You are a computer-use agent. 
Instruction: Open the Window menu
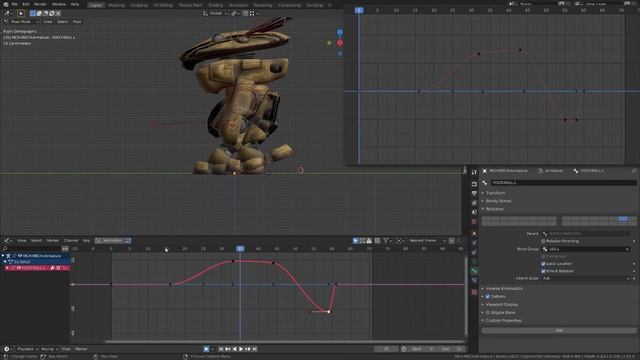point(59,4)
